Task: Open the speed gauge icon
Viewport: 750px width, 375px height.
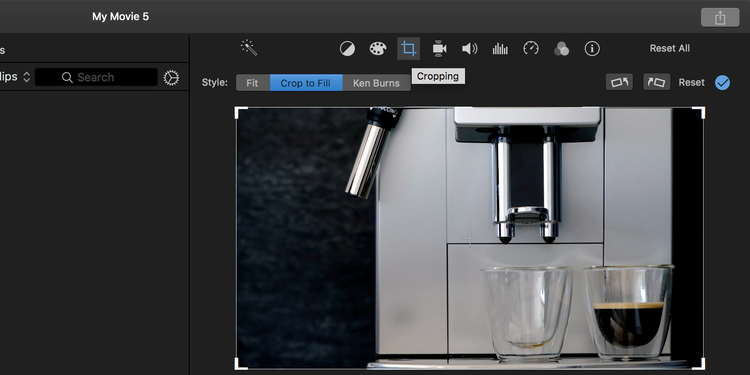Action: 531,48
